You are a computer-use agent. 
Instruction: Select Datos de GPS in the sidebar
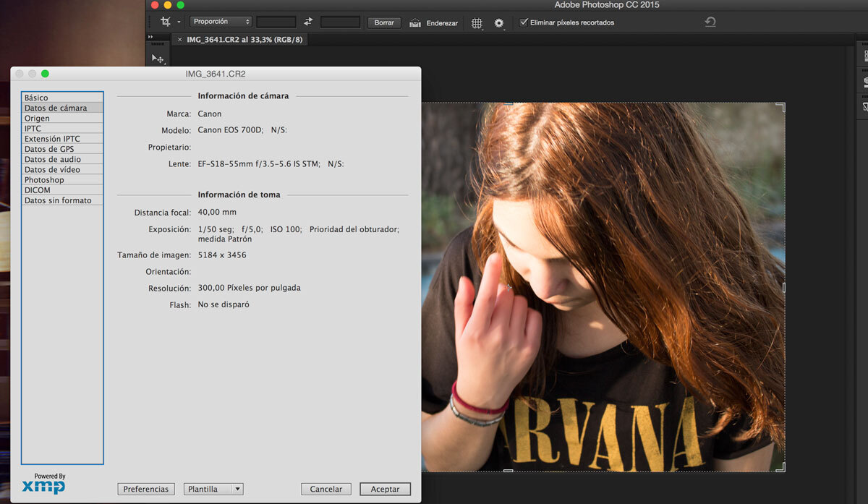tap(49, 149)
